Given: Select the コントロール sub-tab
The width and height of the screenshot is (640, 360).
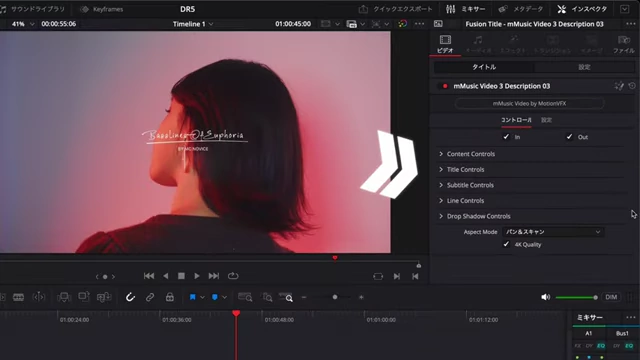Looking at the screenshot, I should point(516,120).
